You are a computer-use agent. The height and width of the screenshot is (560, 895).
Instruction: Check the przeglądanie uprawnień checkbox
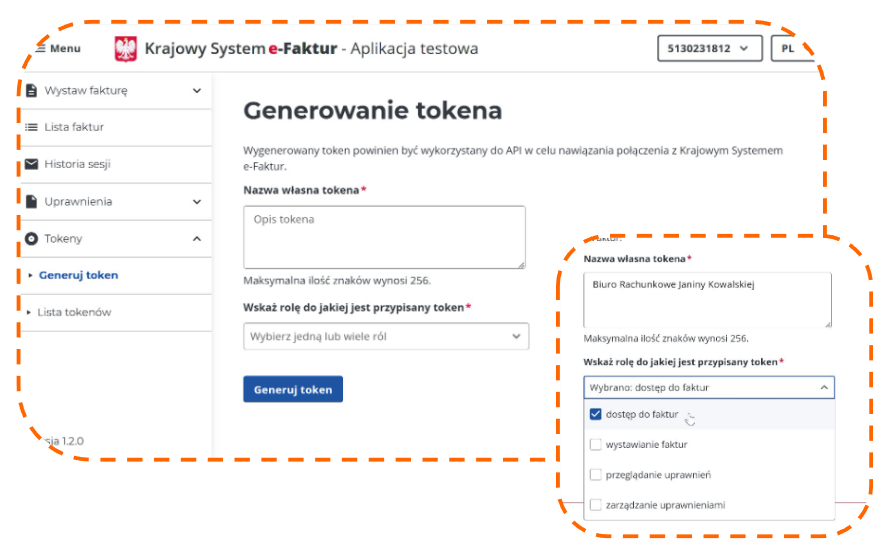click(595, 475)
